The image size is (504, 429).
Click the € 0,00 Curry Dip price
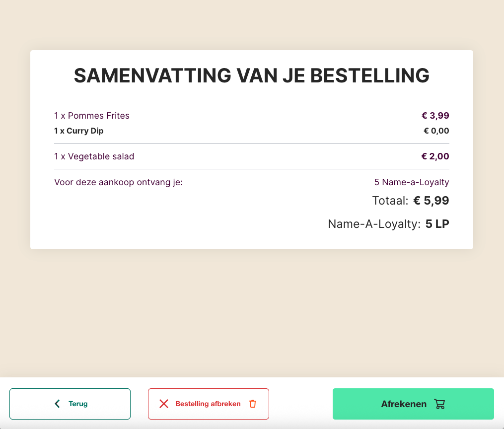tap(436, 131)
